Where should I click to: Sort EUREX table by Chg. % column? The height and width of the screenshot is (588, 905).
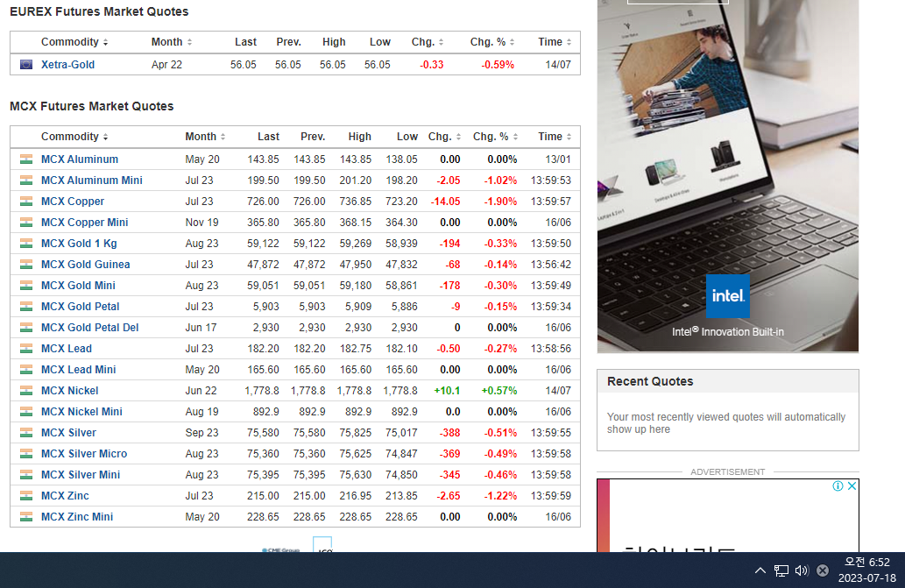point(491,42)
